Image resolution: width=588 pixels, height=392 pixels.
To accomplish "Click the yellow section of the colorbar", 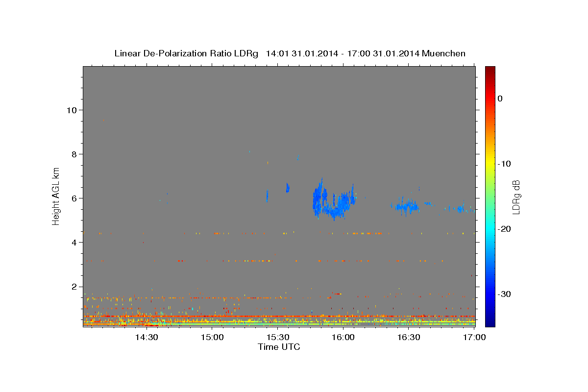I will tap(490, 162).
